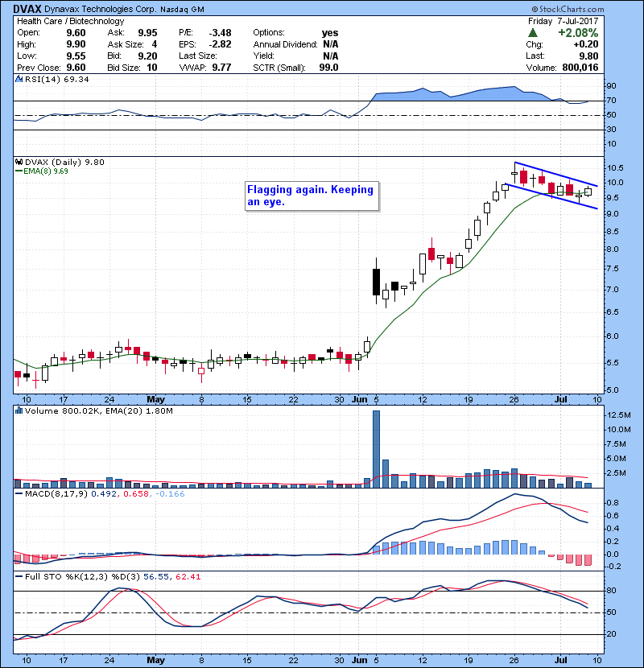Click the MACD(8,17,9) indicator label

(x=56, y=494)
